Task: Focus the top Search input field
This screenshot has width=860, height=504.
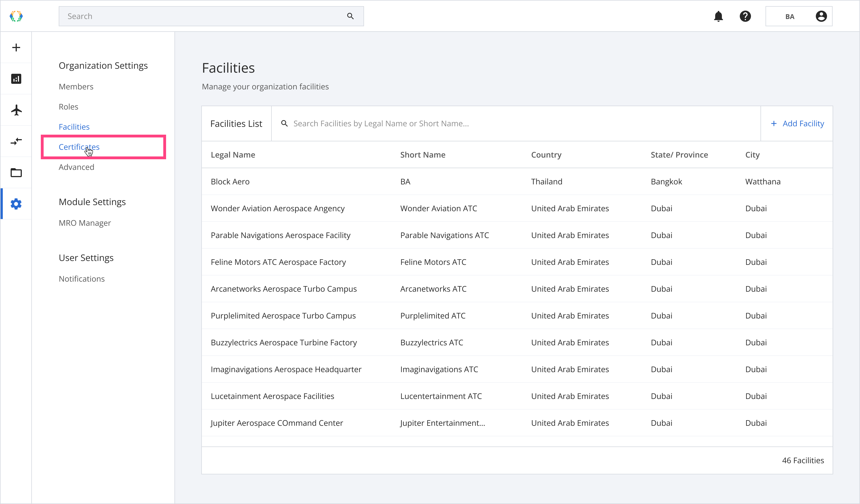Action: (211, 16)
